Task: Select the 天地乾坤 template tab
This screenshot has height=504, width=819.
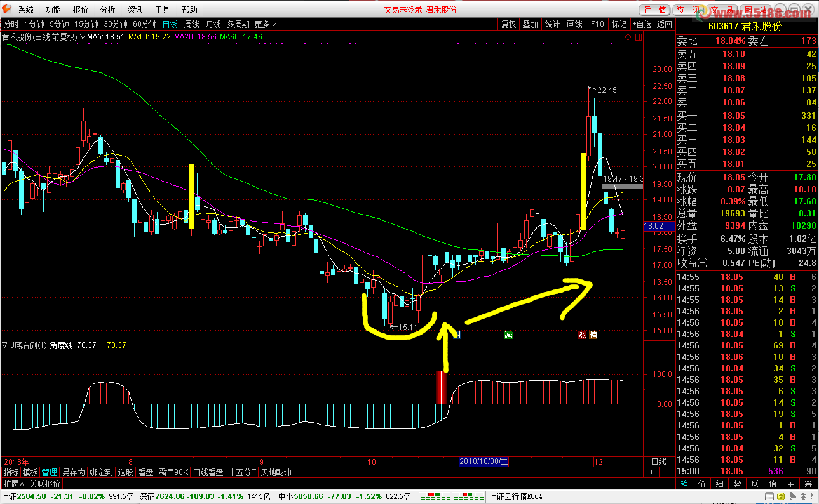Action: tap(276, 472)
